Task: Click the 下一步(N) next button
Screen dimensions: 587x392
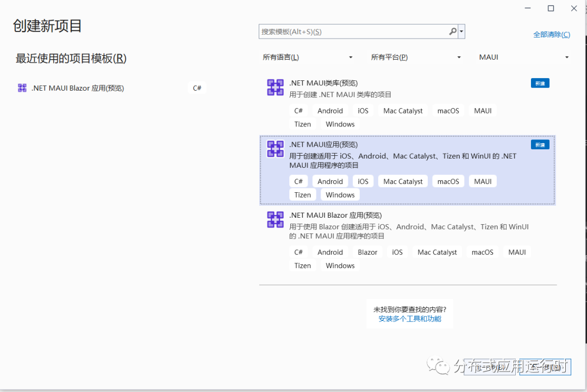Action: tap(545, 368)
